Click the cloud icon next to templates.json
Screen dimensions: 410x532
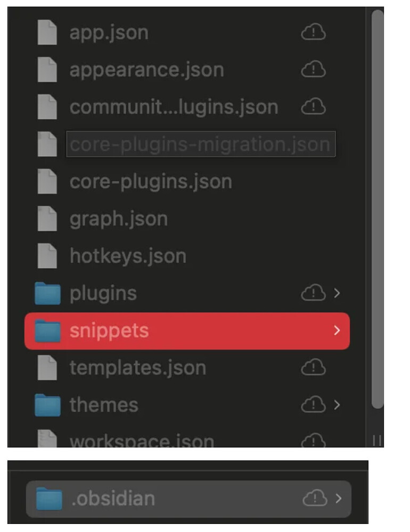coord(313,367)
